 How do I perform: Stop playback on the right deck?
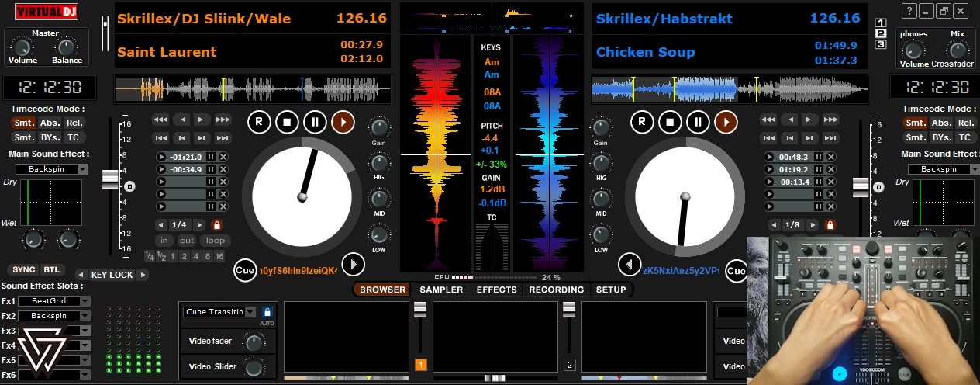point(670,122)
